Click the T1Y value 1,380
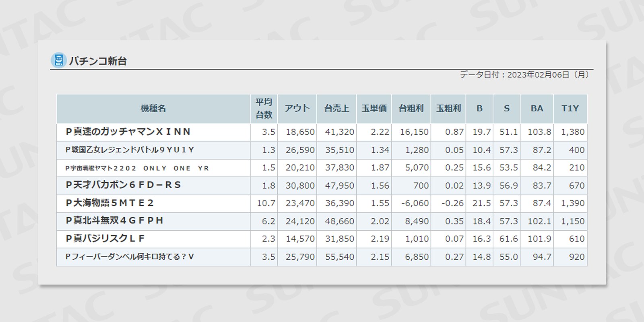The height and width of the screenshot is (322, 644). [573, 132]
